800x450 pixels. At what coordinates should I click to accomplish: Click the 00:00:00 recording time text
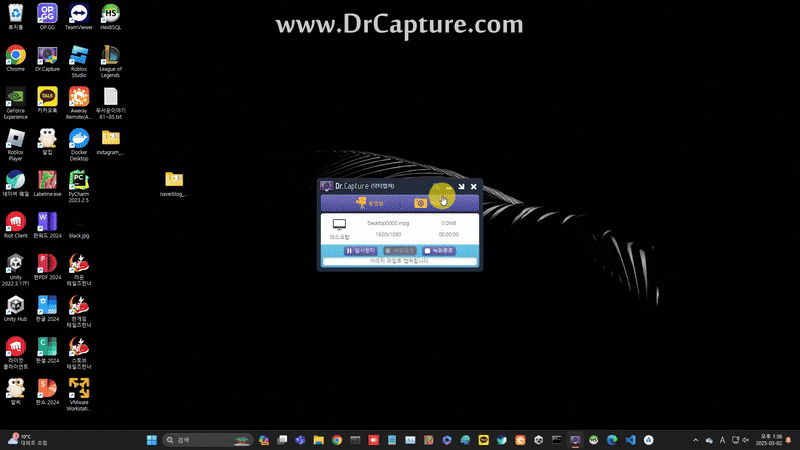(x=448, y=234)
